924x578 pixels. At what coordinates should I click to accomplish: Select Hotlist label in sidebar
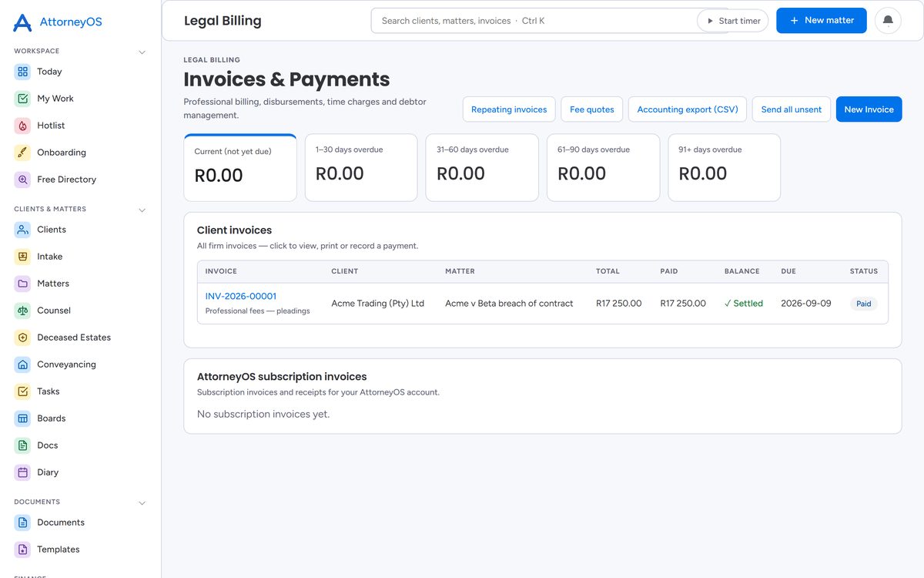click(x=51, y=126)
